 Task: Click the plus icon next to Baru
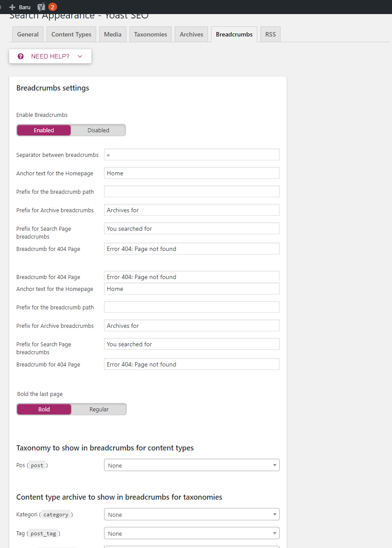coord(12,7)
